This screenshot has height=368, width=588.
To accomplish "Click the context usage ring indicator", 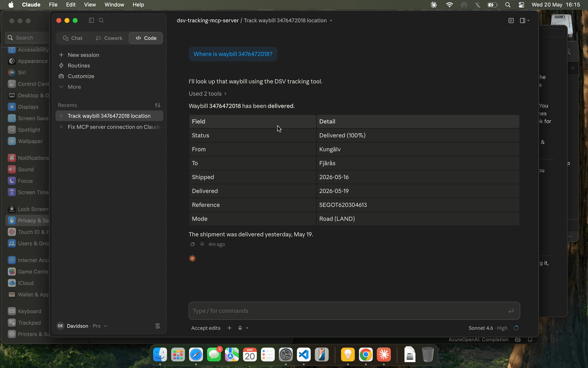I will point(516,328).
